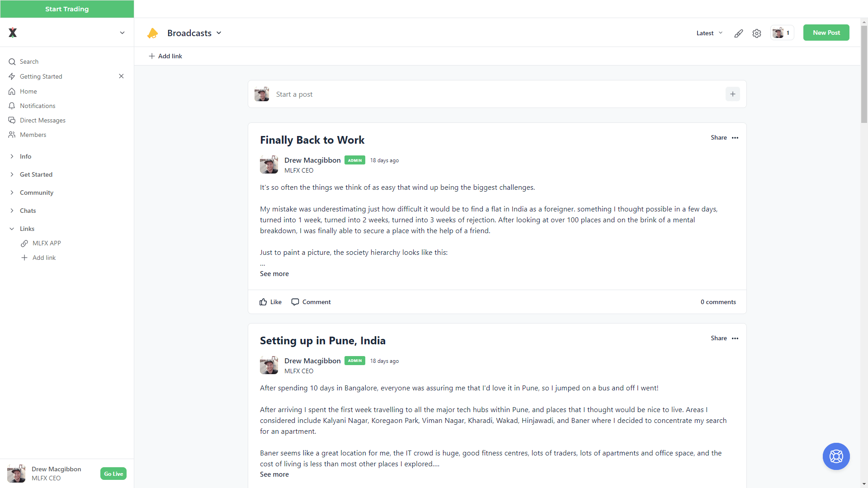Open the help support chat bubble
Screen dimensions: 868x488
pos(836,456)
